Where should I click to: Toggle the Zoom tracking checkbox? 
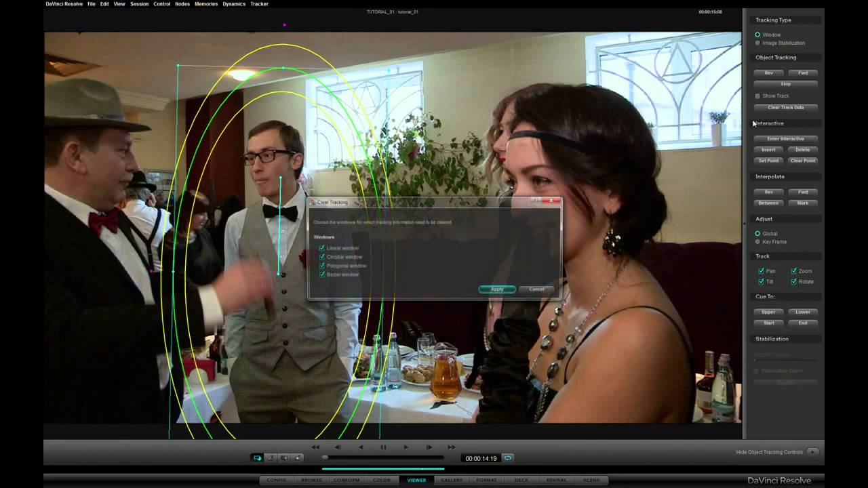click(x=793, y=271)
